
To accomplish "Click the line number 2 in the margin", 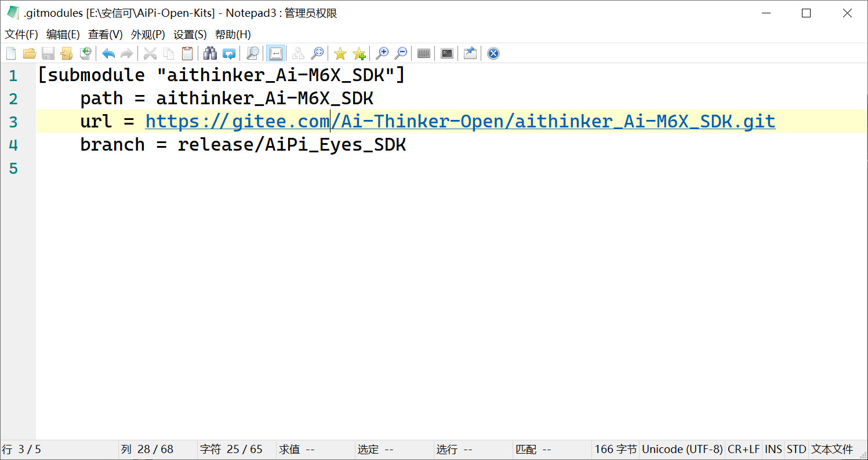I will tap(13, 99).
